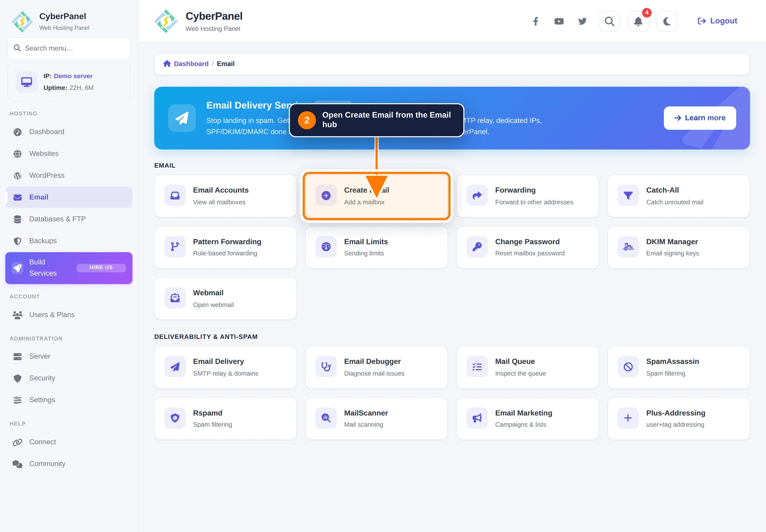
Task: Click the Pattern Forwarding branch icon
Action: [175, 247]
